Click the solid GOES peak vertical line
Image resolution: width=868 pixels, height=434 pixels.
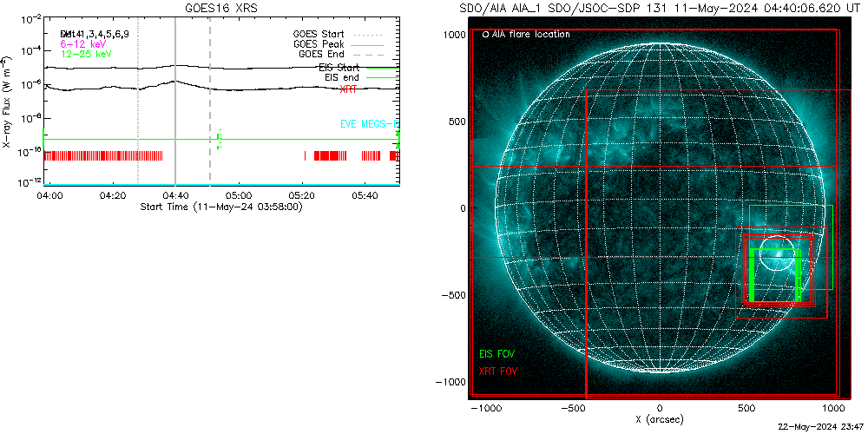[x=175, y=102]
